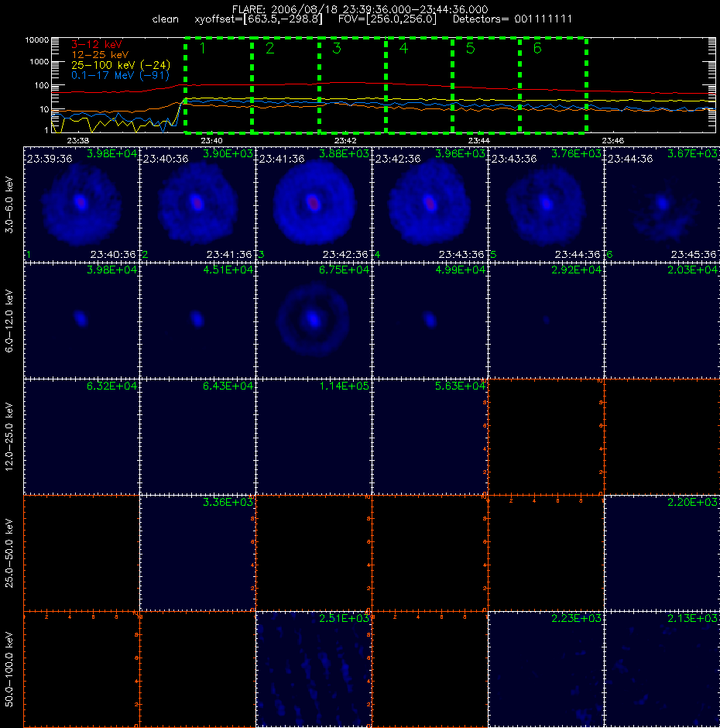720x728 pixels.
Task: Open the 12.0-25.0 keV panel labeled 6.43E+04
Action: [x=197, y=437]
